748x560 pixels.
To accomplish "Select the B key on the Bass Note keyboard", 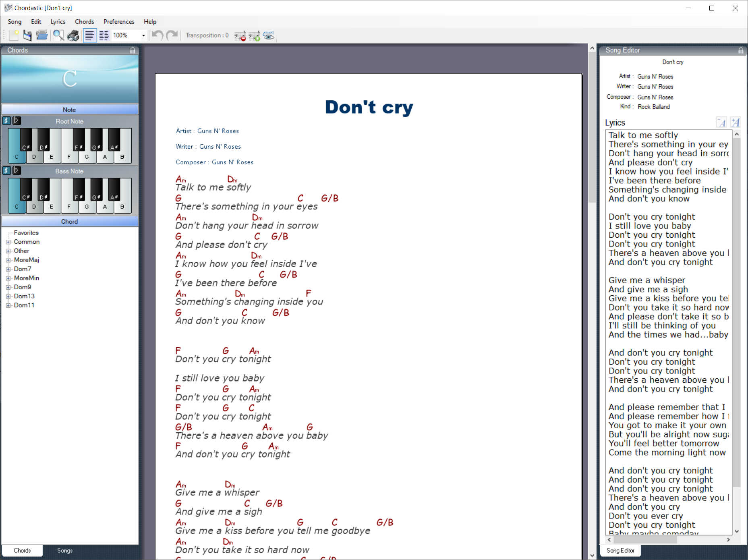I will 122,207.
